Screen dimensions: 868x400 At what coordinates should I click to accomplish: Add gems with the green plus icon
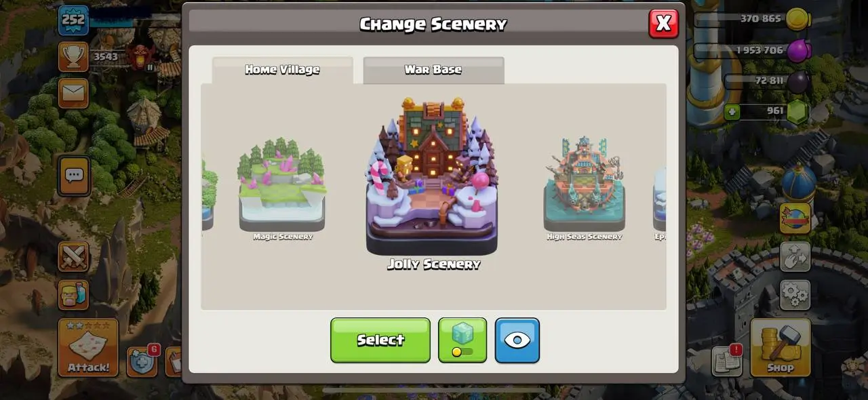[x=732, y=111]
